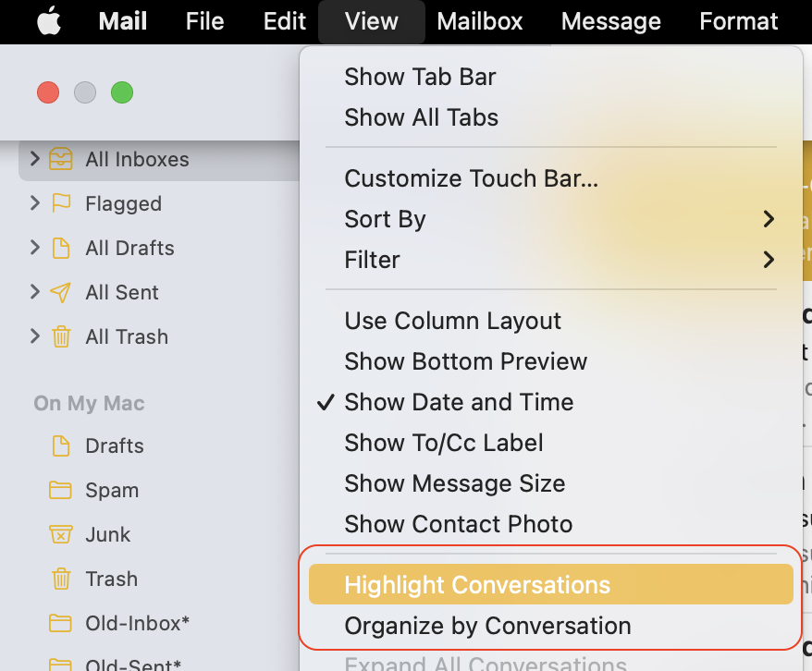Click the Apple menu logo
The image size is (812, 671).
tap(48, 21)
